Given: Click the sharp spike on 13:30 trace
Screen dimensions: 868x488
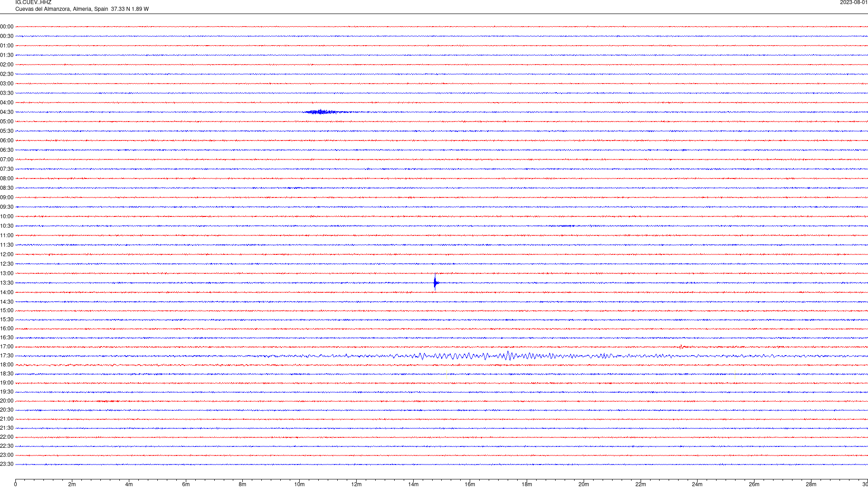Looking at the screenshot, I should click(x=435, y=282).
